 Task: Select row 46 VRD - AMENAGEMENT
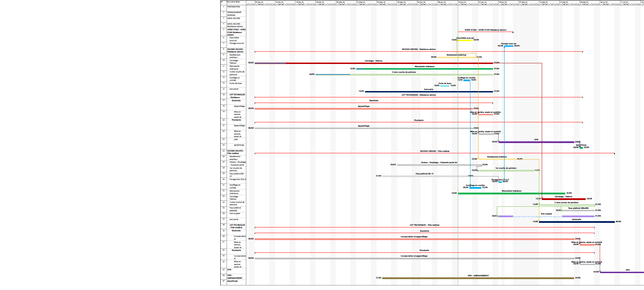tap(233, 277)
